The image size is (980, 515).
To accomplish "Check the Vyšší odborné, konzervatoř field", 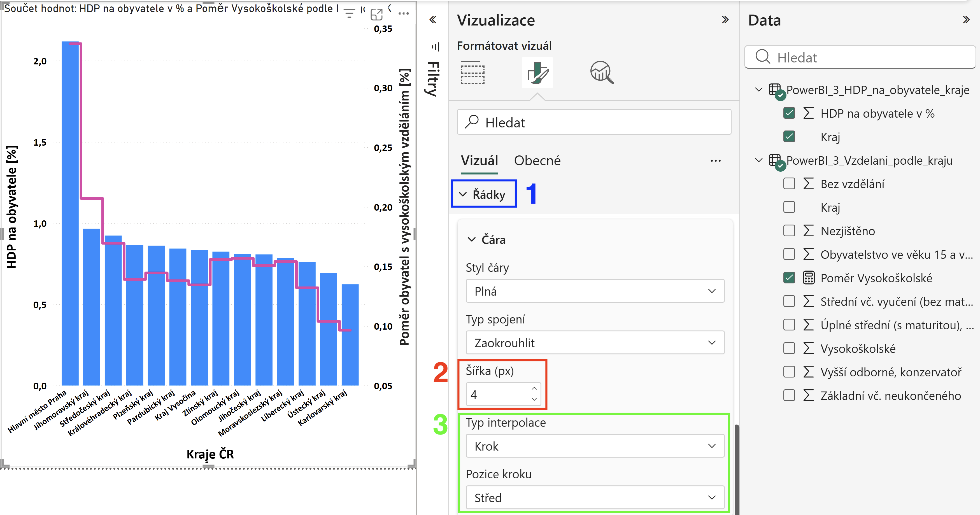I will pyautogui.click(x=789, y=372).
